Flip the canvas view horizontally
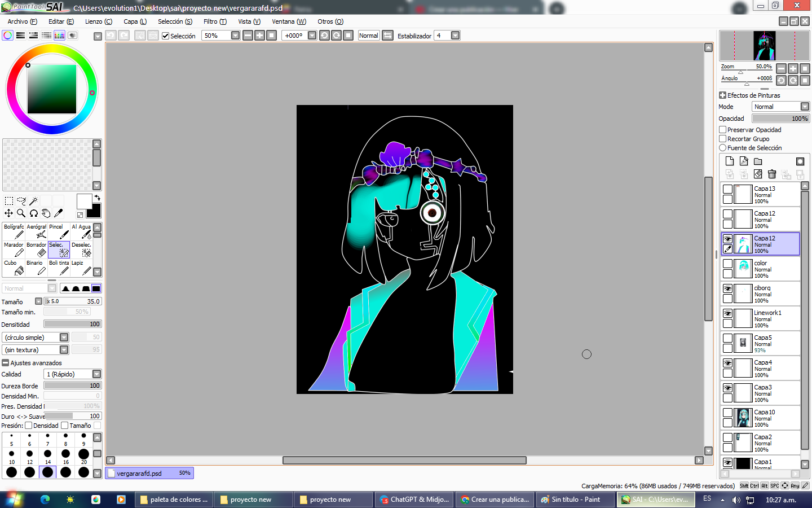This screenshot has width=812, height=508. click(388, 35)
